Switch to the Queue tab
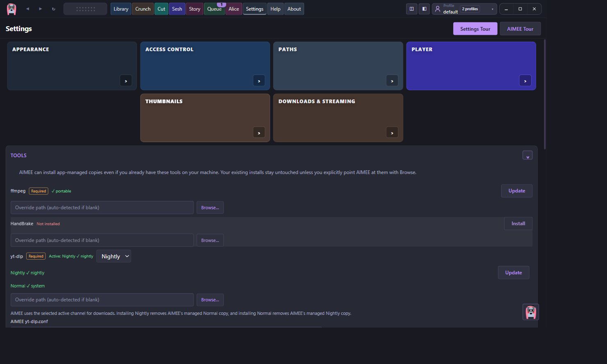Image resolution: width=607 pixels, height=364 pixels. click(x=214, y=9)
